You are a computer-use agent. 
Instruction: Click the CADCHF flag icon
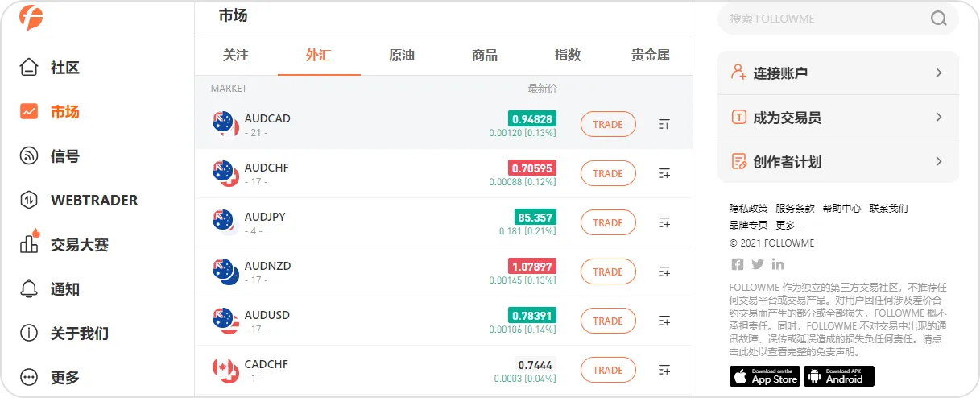point(225,370)
